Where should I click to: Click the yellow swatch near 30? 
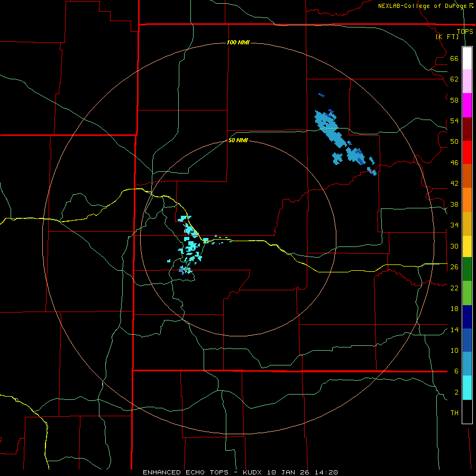point(467,246)
